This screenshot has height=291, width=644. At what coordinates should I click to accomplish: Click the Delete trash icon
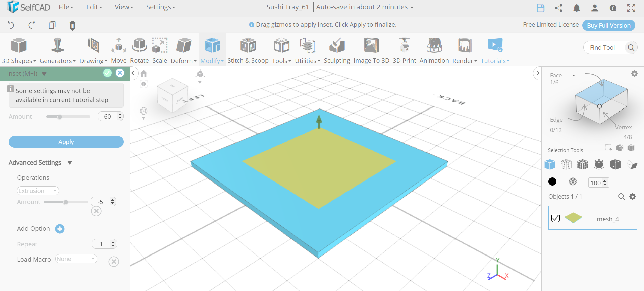click(x=72, y=25)
